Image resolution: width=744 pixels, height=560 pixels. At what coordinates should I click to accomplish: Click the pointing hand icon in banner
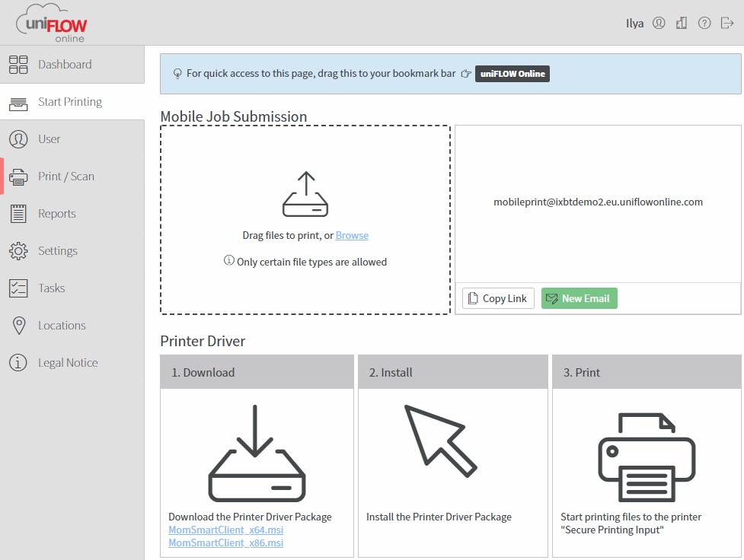[466, 74]
